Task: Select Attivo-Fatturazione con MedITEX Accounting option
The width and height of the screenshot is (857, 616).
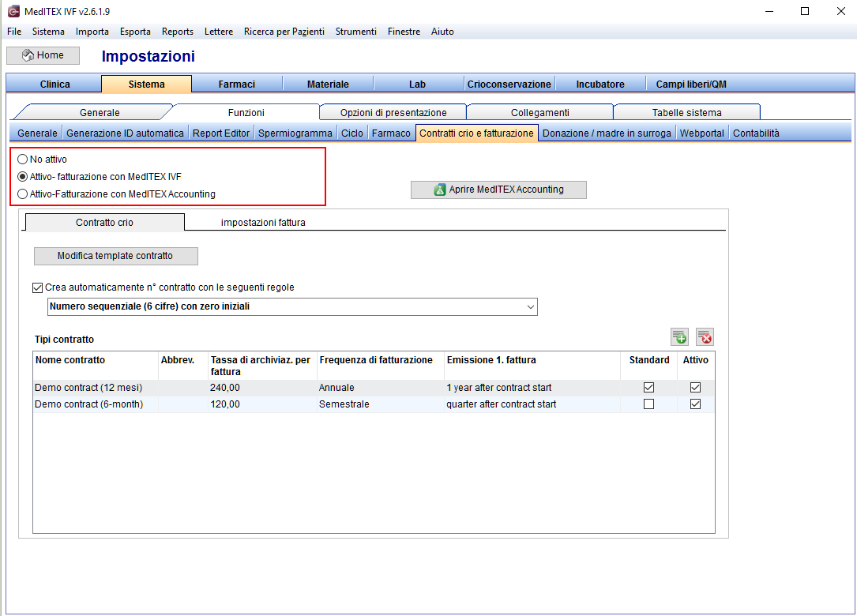Action: tap(22, 194)
